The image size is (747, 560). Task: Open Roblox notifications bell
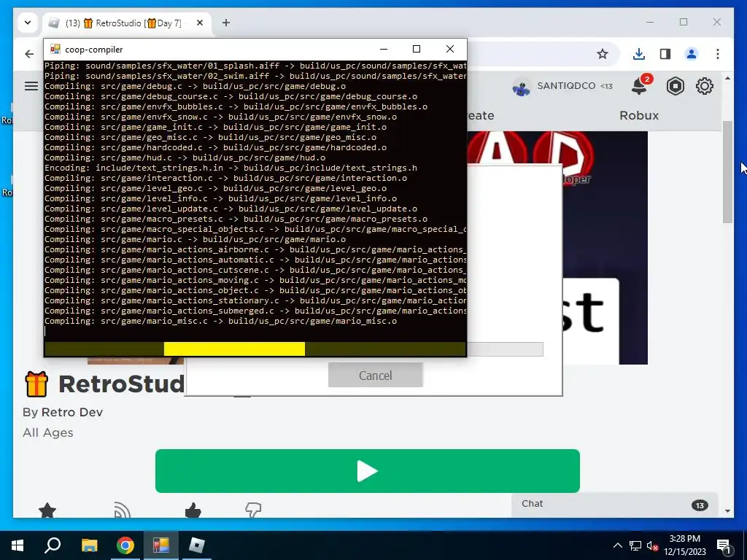(x=639, y=86)
